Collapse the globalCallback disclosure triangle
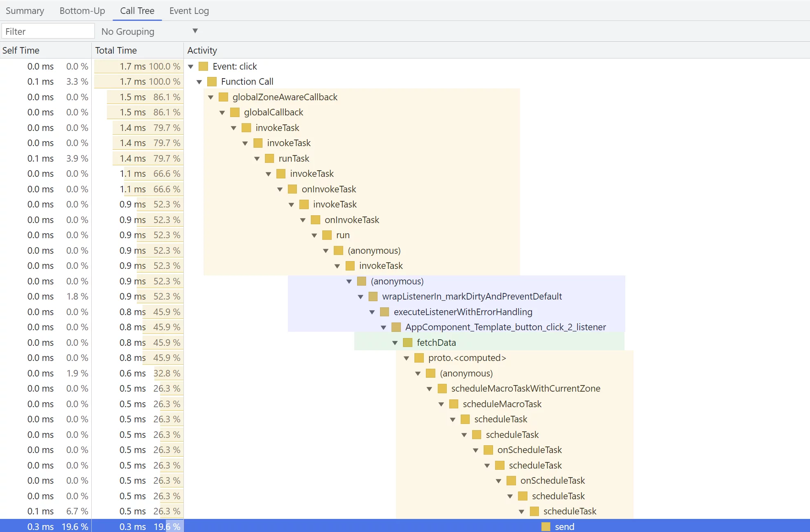810x532 pixels. point(222,113)
